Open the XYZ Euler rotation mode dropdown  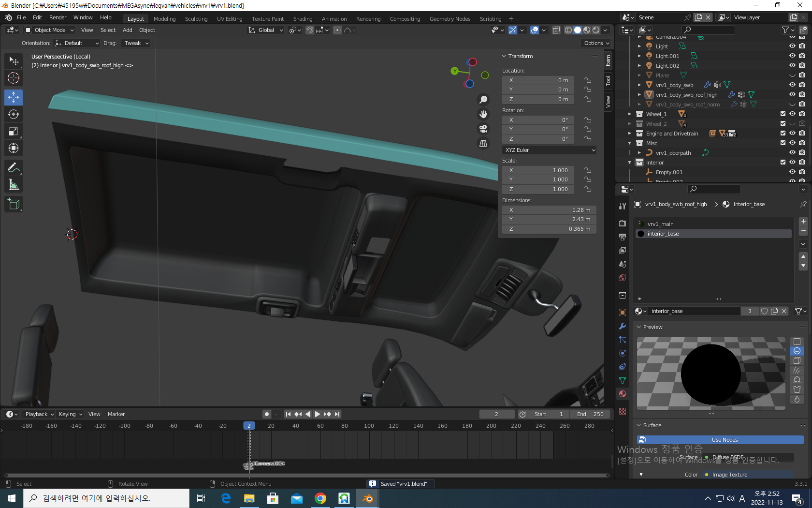coord(549,150)
